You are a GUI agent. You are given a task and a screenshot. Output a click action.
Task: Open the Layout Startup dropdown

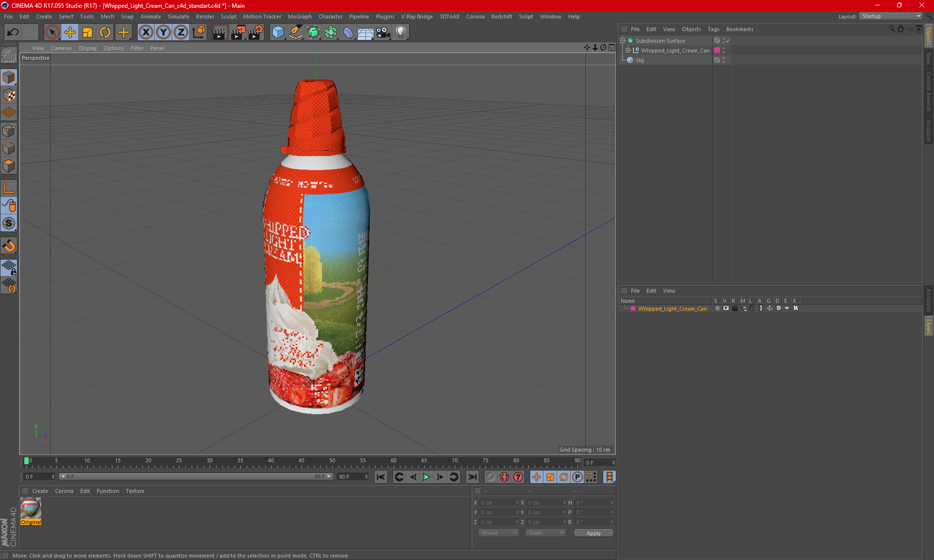891,16
